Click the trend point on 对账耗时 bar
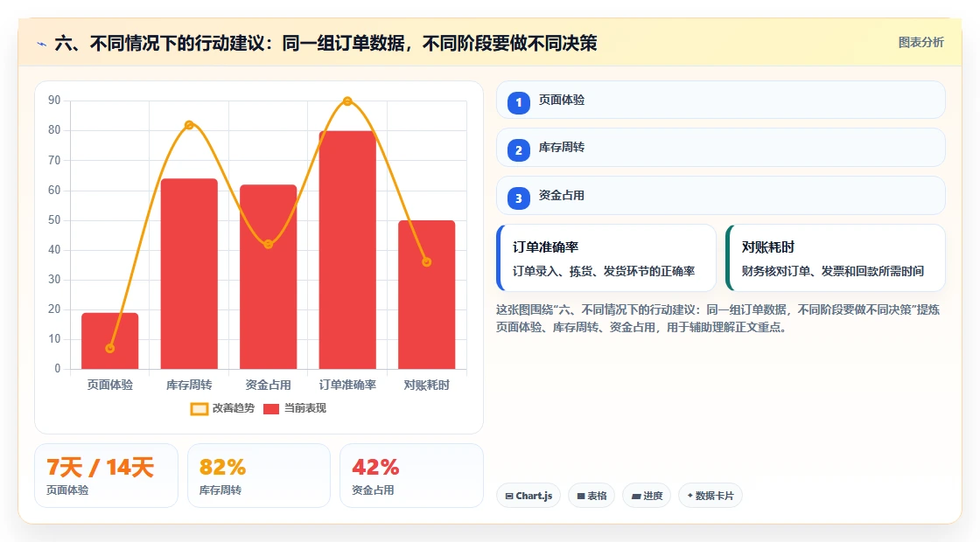The height and width of the screenshot is (542, 980). [427, 262]
